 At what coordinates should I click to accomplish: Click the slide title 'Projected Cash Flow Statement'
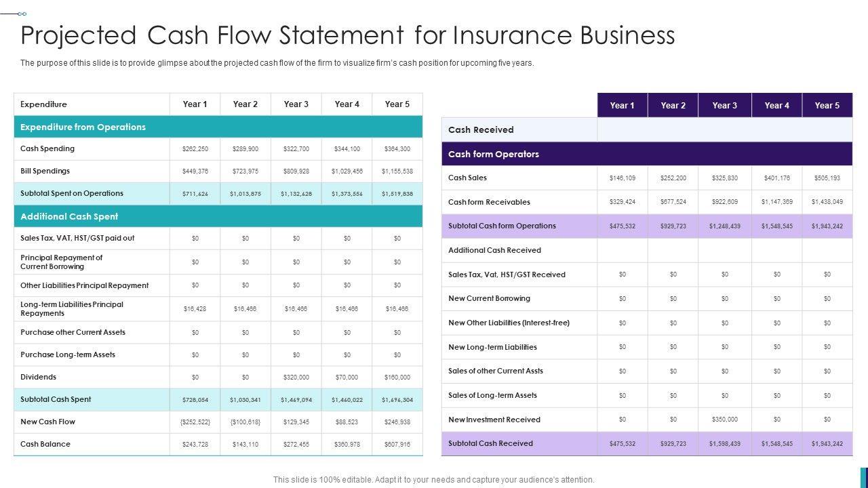tap(347, 35)
